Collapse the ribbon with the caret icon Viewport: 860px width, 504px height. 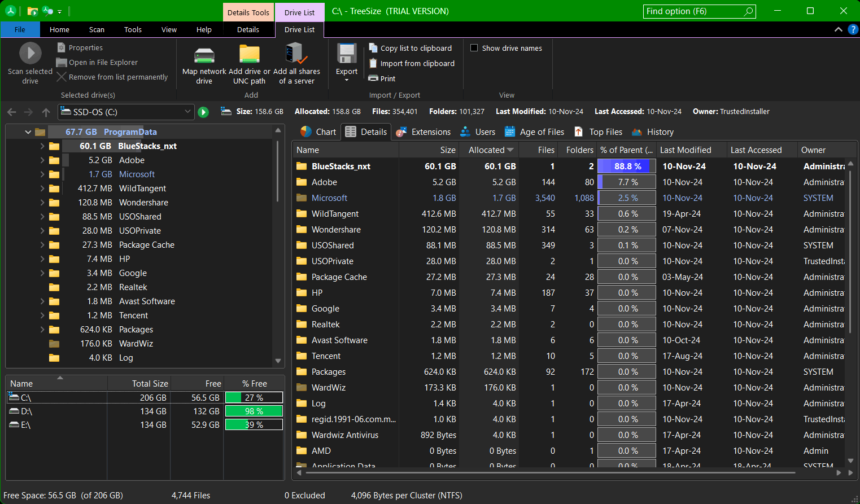838,29
